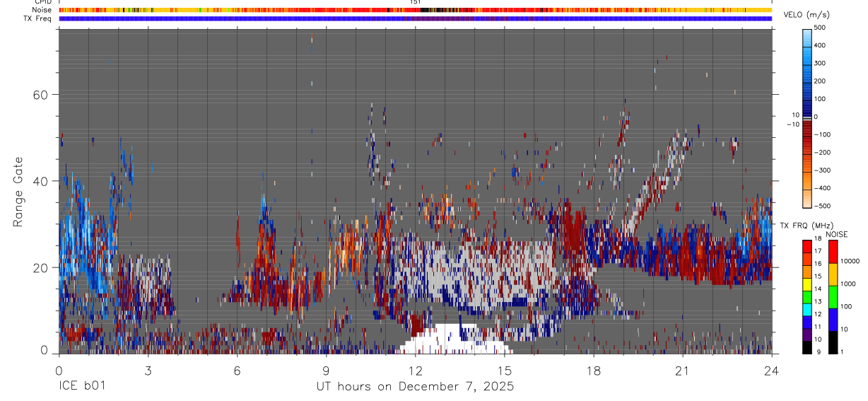The height and width of the screenshot is (401, 868).
Task: Click the cyan 12–13 MHz swatch in TX FRQ legend
Action: coord(807,309)
